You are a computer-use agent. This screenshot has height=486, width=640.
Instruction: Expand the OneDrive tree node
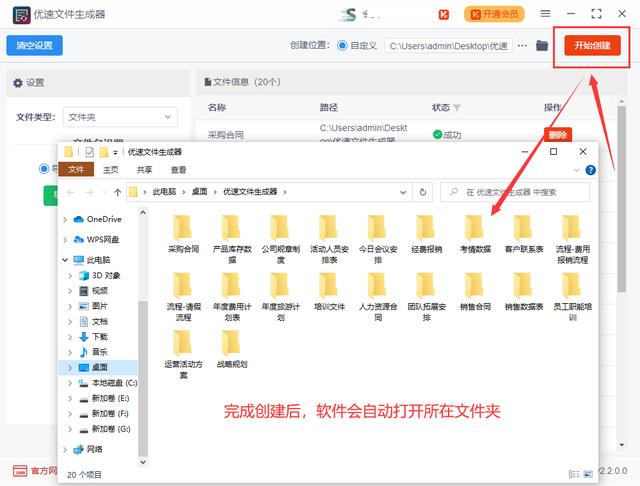click(65, 220)
